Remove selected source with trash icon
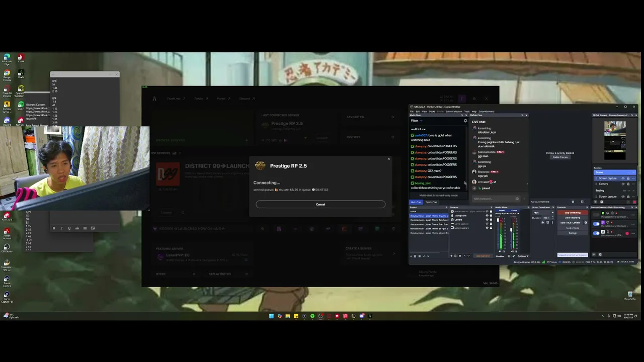Image resolution: width=644 pixels, height=362 pixels. pos(455,256)
